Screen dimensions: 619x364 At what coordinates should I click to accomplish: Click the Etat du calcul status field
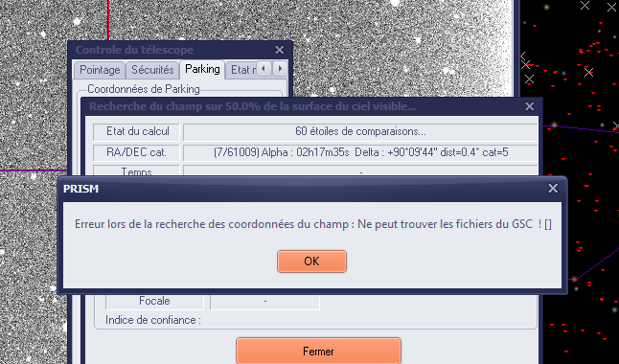click(360, 131)
